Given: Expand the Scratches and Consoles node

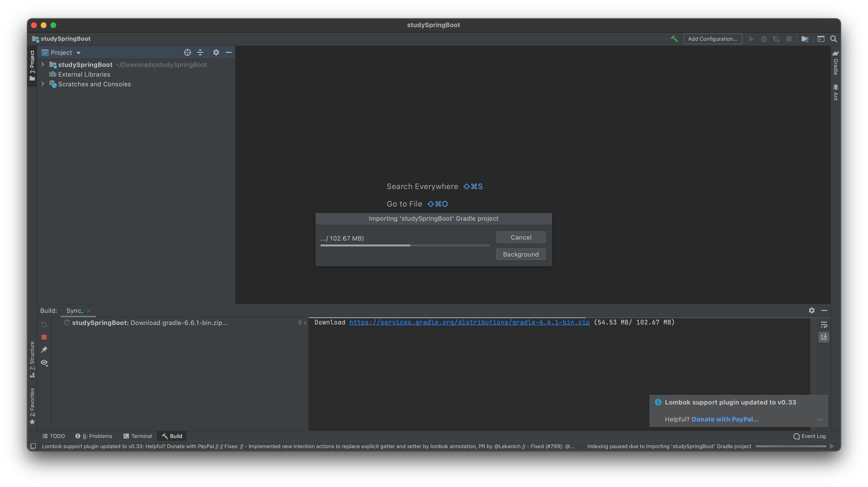Looking at the screenshot, I should 43,84.
